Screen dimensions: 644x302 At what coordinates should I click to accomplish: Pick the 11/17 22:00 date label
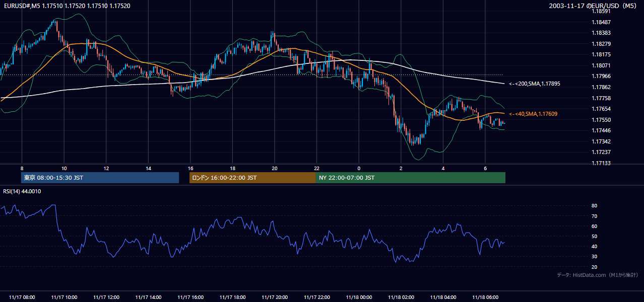317,297
